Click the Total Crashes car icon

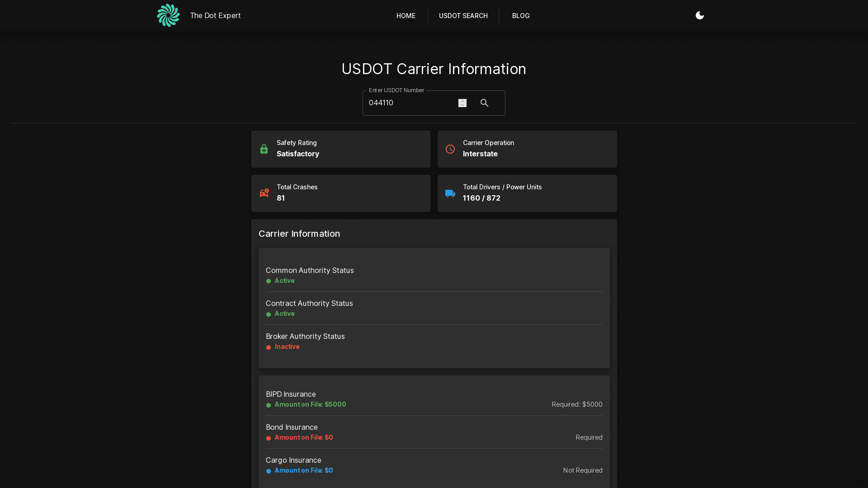pyautogui.click(x=264, y=193)
